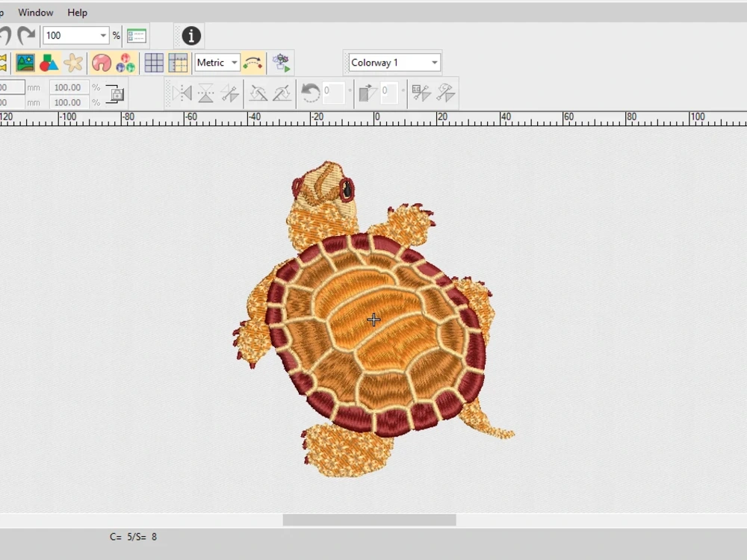Toggle stitch display with the star icon
This screenshot has height=560, width=747.
tap(73, 63)
